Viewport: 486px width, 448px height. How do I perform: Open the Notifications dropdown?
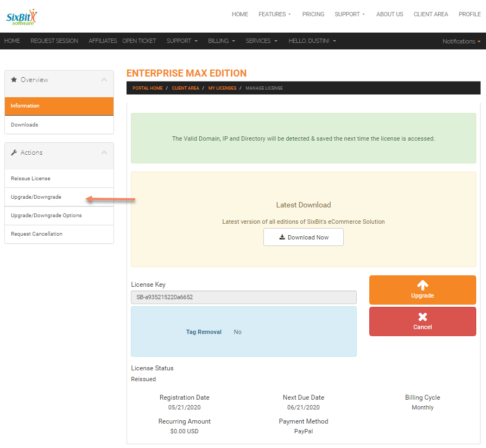pos(461,41)
